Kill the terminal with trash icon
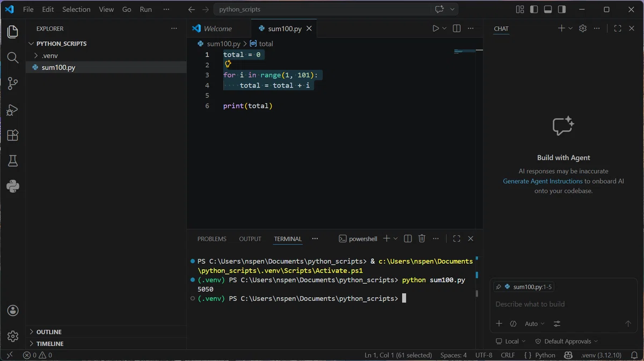Screen dimensions: 644x361 point(422,239)
